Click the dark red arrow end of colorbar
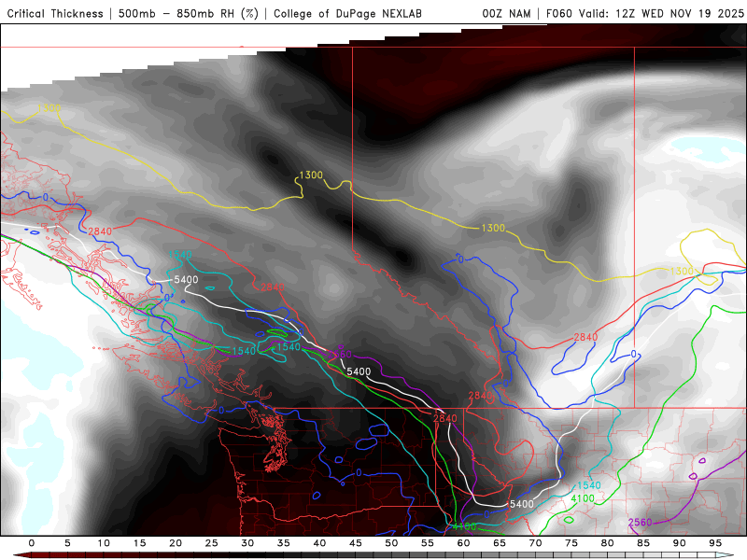The width and height of the screenshot is (747, 560). 22,555
